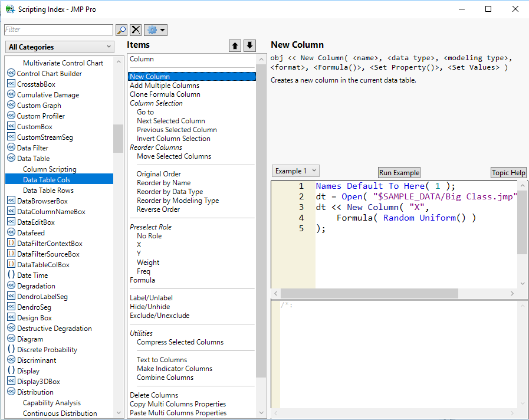The width and height of the screenshot is (529, 420).
Task: Click into the Filter text field
Action: 58,29
